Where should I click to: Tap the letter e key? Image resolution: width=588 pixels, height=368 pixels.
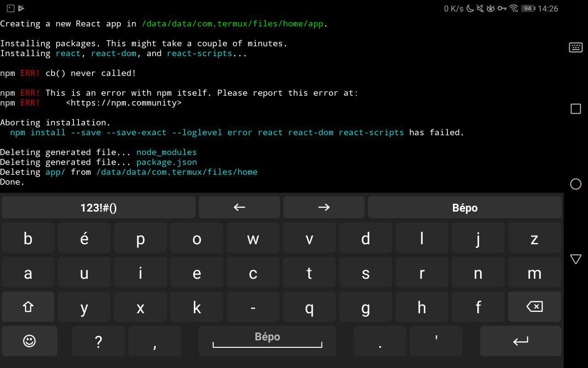[x=197, y=273]
